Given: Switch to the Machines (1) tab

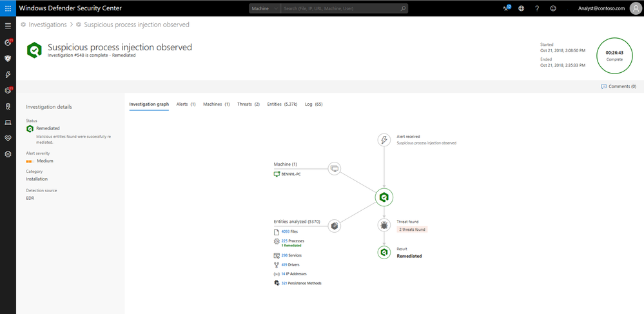Looking at the screenshot, I should [217, 104].
